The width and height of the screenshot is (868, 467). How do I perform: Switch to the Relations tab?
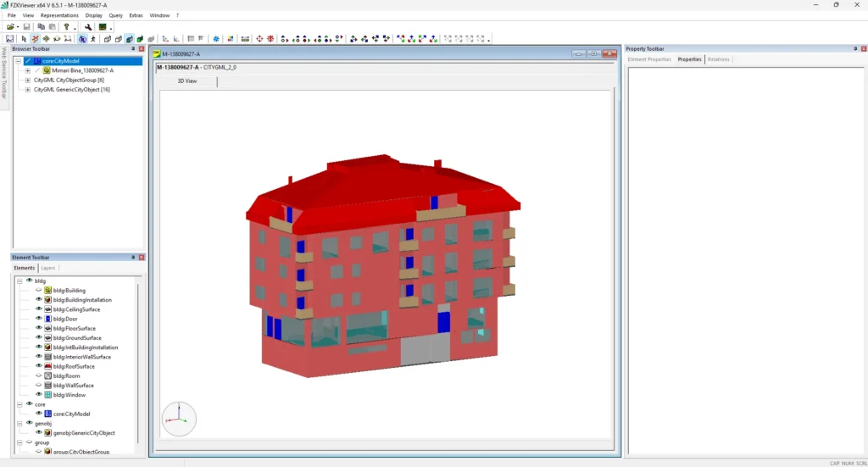pos(719,59)
